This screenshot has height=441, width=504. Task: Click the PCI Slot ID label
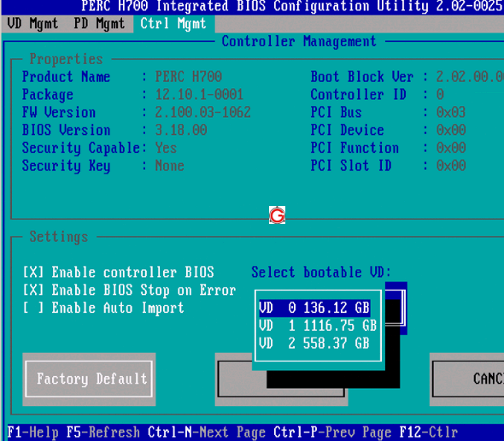[x=351, y=166]
